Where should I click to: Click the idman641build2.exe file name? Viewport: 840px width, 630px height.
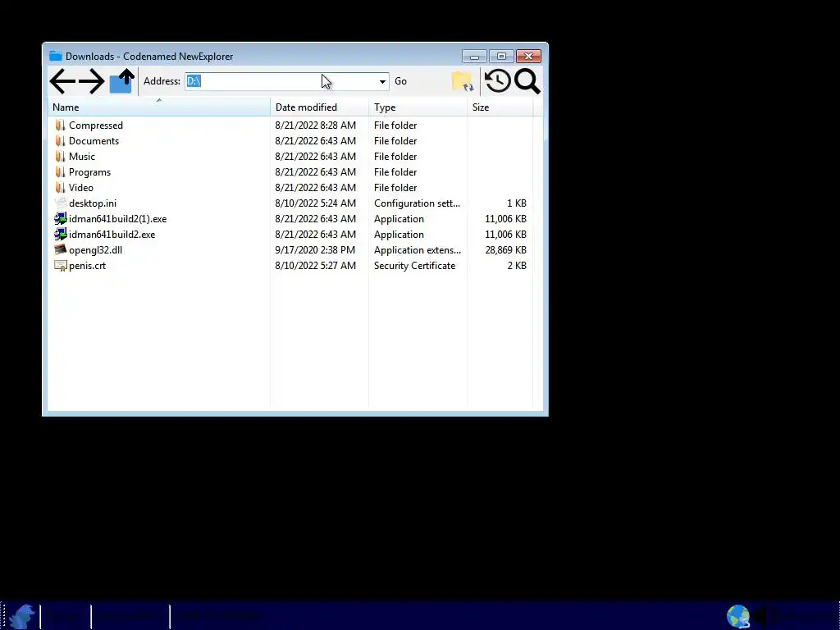coord(112,234)
